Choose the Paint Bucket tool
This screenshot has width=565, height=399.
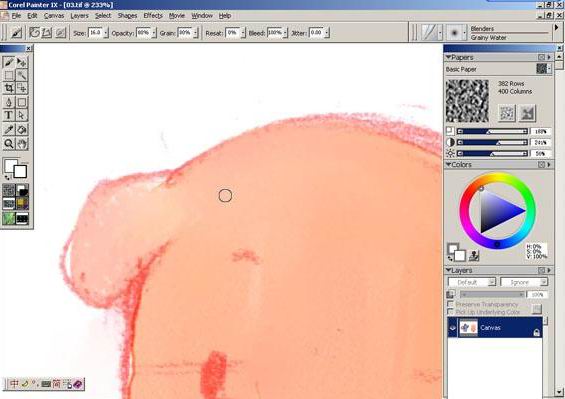22,130
